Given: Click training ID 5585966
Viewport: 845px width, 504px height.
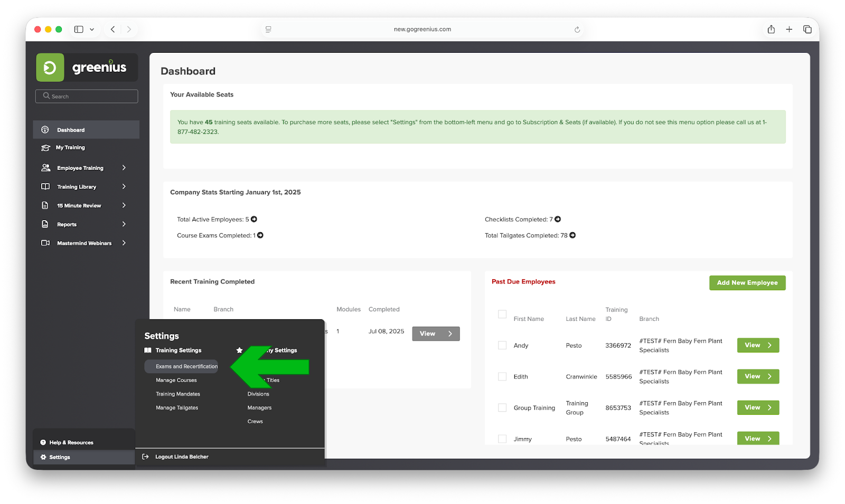Looking at the screenshot, I should tap(618, 377).
